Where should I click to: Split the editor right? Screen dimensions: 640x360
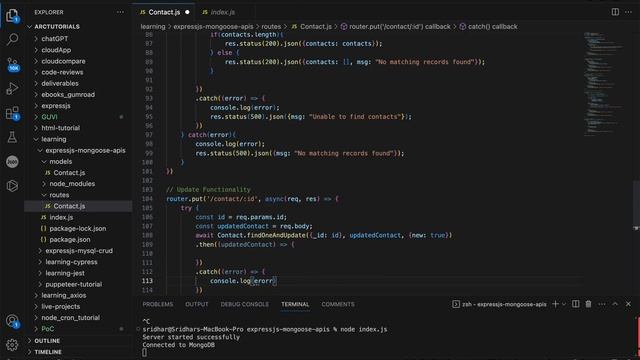[615, 12]
